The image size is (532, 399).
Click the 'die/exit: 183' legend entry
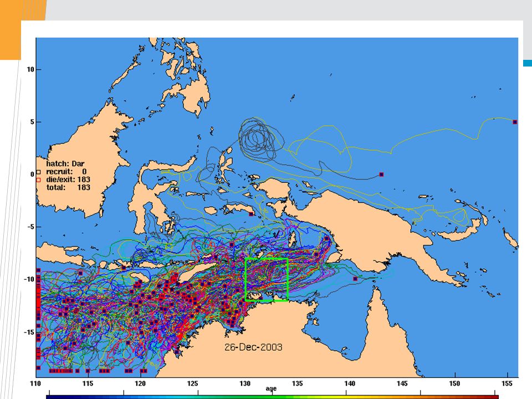pos(68,180)
